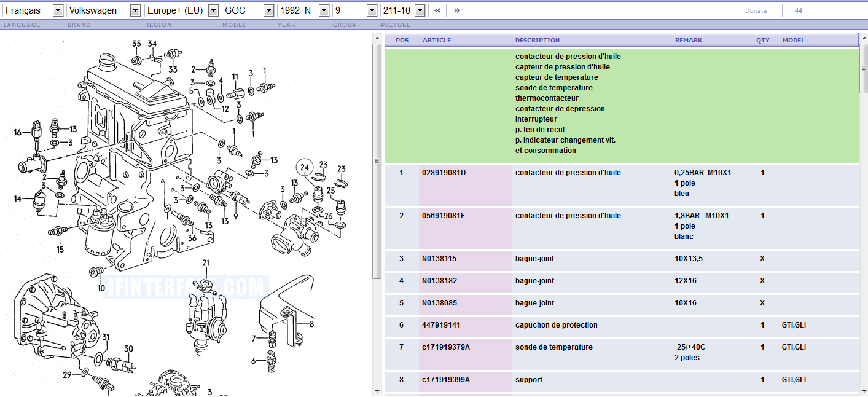Click part number 35 in the diagram
Image resolution: width=868 pixels, height=397 pixels.
click(136, 44)
